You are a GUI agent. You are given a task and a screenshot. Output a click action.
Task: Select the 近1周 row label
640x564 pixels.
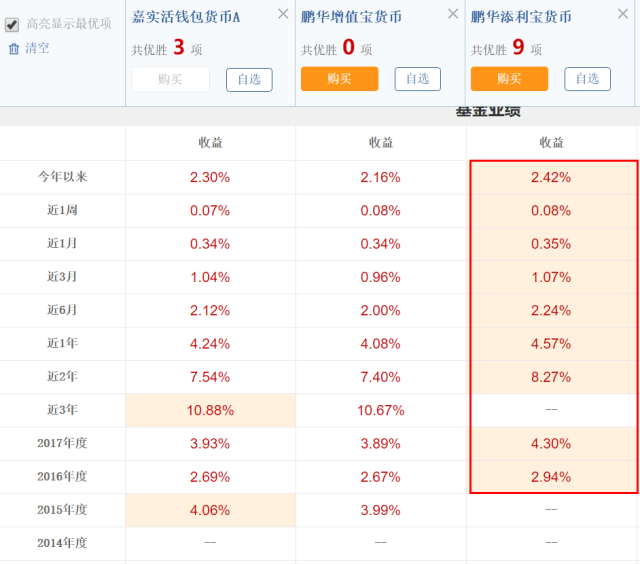click(x=62, y=210)
